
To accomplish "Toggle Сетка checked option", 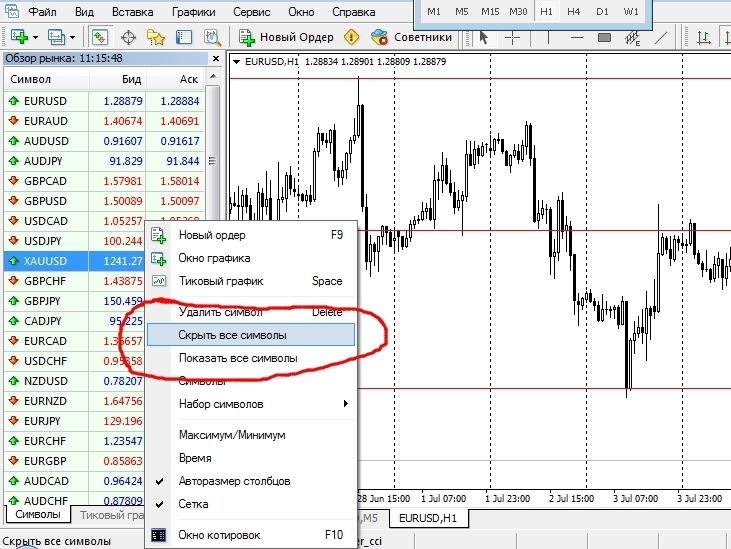I will 252,504.
